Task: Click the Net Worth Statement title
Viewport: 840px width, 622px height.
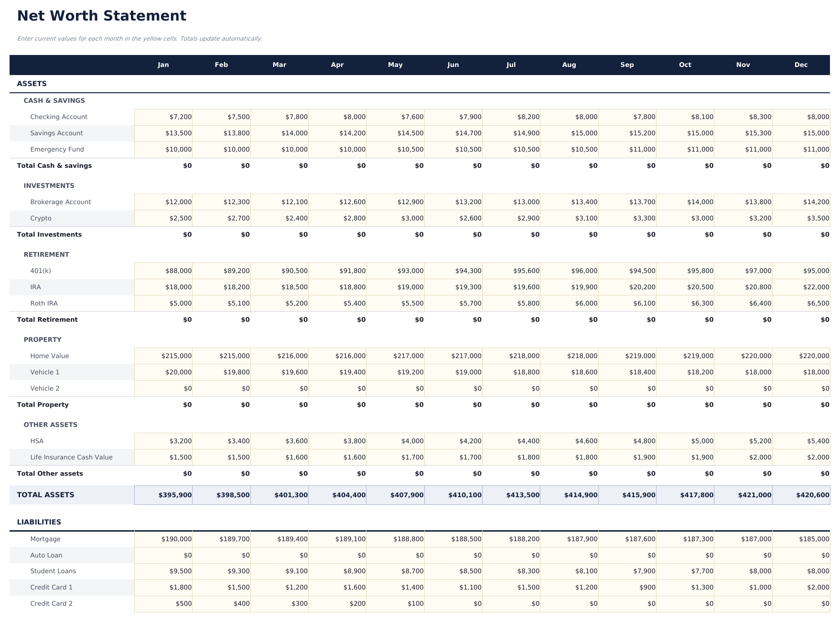Action: pyautogui.click(x=102, y=15)
